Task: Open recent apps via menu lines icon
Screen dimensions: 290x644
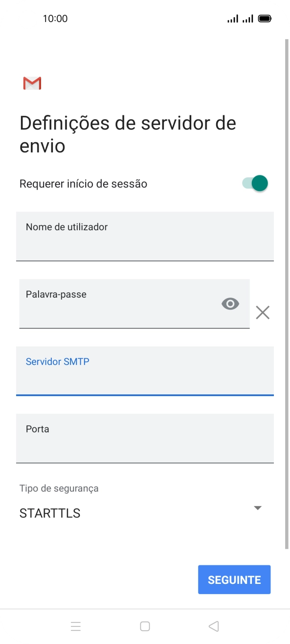Action: 76,626
